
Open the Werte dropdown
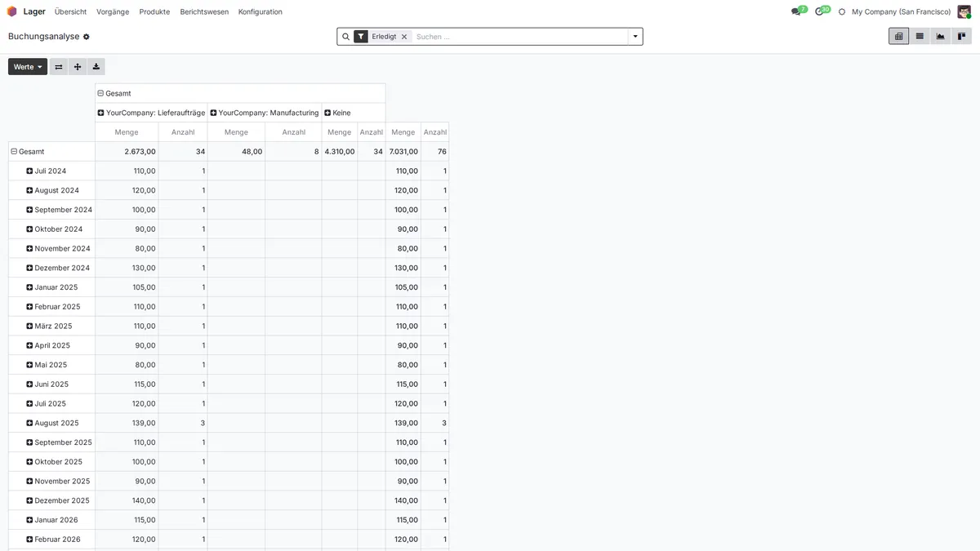click(28, 67)
